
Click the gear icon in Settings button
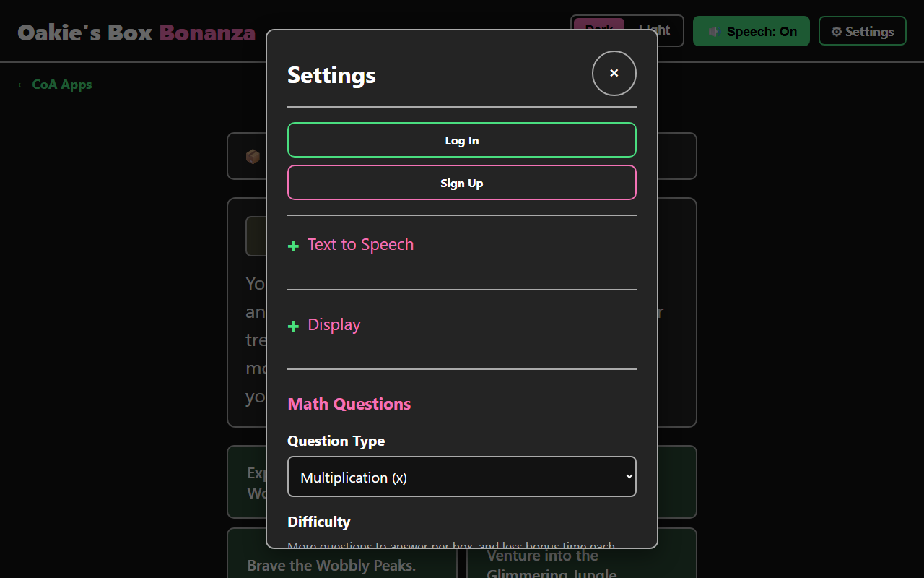click(837, 32)
